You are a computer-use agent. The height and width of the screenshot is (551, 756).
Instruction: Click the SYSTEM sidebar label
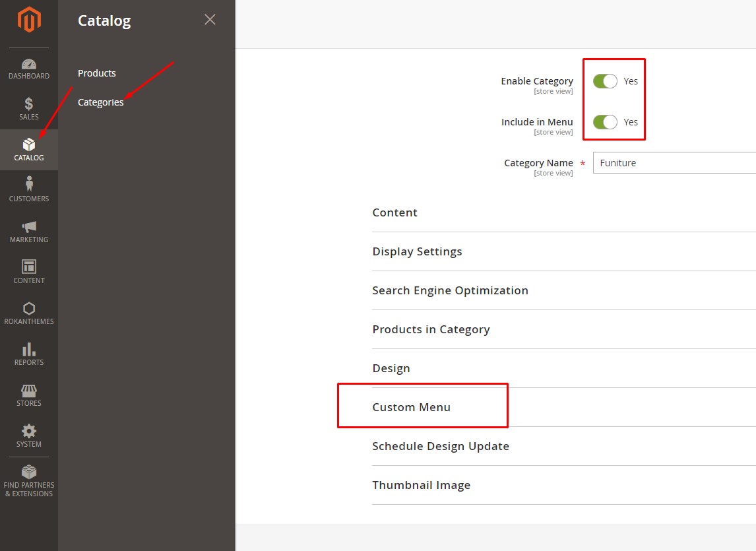29,444
